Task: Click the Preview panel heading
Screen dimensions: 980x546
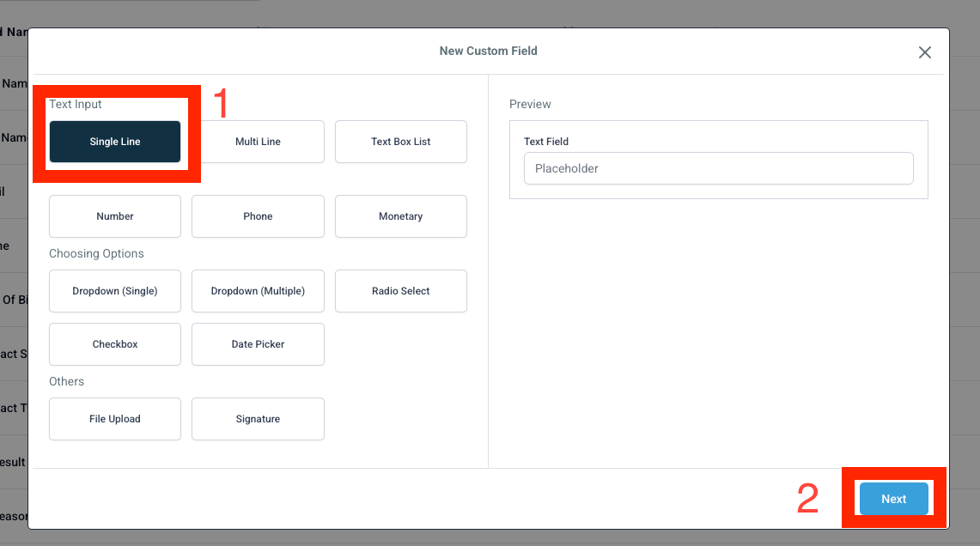Action: 530,105
